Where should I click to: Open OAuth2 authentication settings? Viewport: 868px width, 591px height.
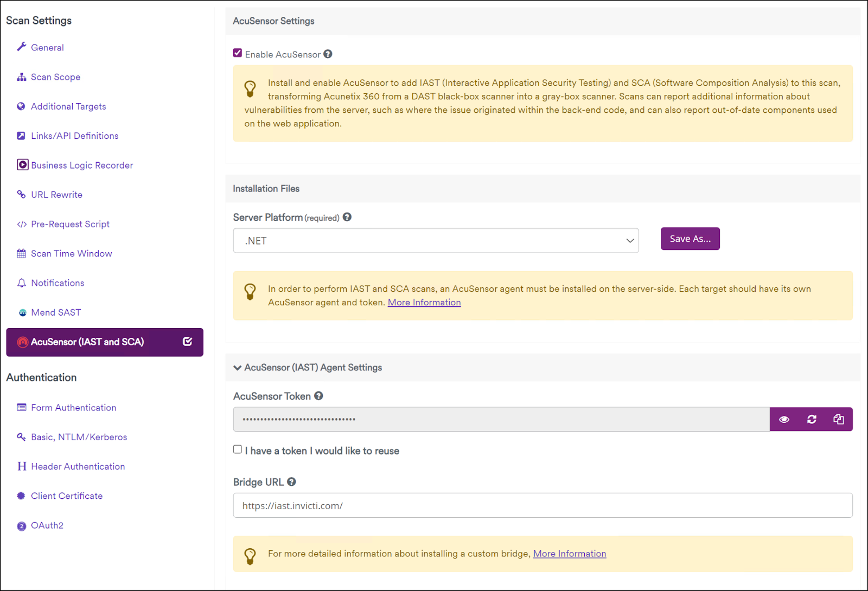47,525
